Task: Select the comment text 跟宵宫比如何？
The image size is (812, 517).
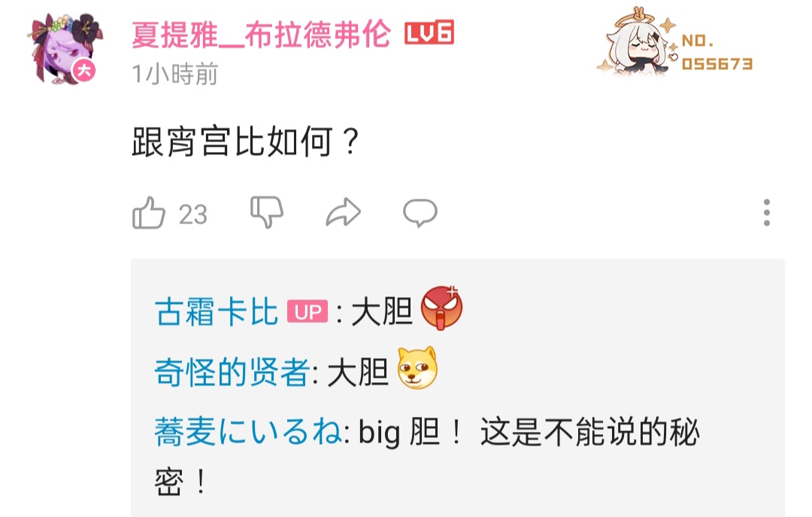Action: (245, 141)
